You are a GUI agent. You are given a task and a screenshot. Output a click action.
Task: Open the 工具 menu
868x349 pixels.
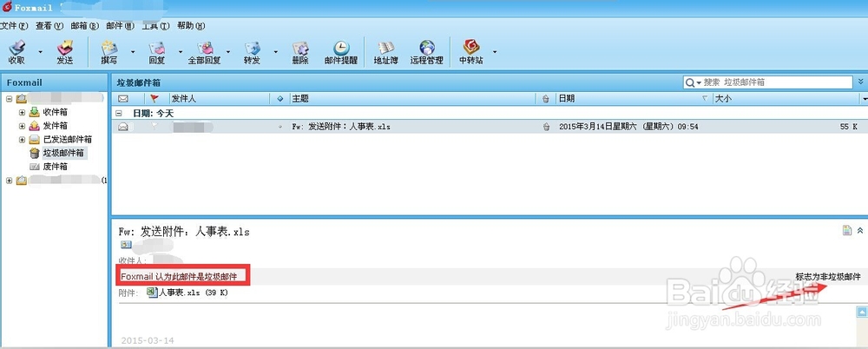coord(155,25)
